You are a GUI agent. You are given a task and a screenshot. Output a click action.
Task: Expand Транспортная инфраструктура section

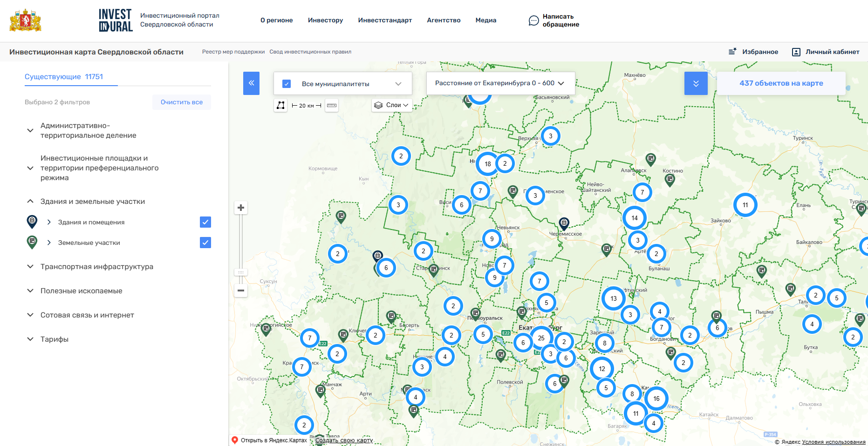pos(30,266)
